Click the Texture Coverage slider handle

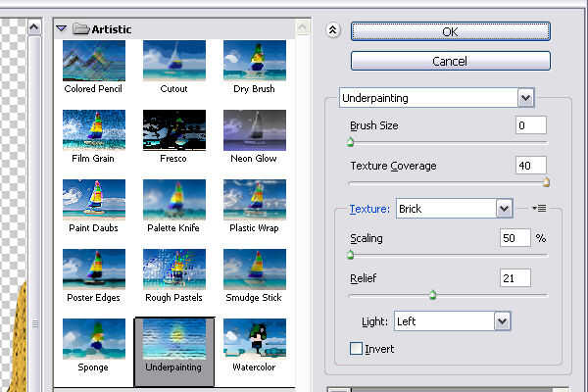click(547, 182)
